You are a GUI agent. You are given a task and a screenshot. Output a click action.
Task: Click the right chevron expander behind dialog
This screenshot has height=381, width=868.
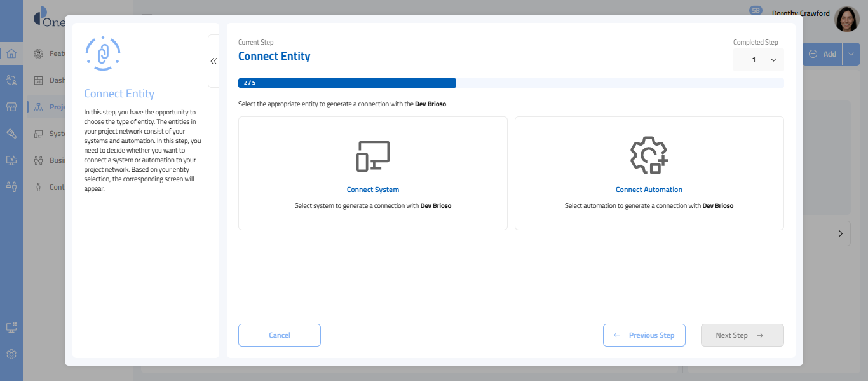pyautogui.click(x=840, y=233)
